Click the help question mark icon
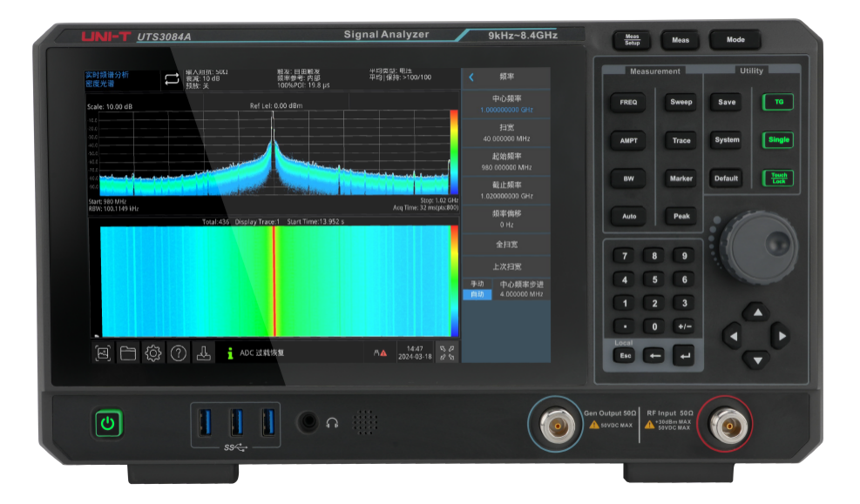860x504 pixels. (178, 353)
